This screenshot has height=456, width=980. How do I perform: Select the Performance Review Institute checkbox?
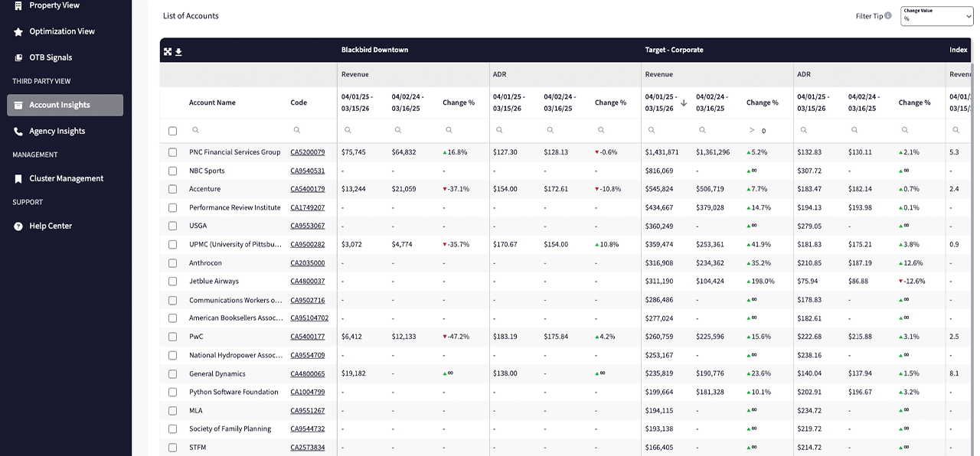pyautogui.click(x=172, y=208)
